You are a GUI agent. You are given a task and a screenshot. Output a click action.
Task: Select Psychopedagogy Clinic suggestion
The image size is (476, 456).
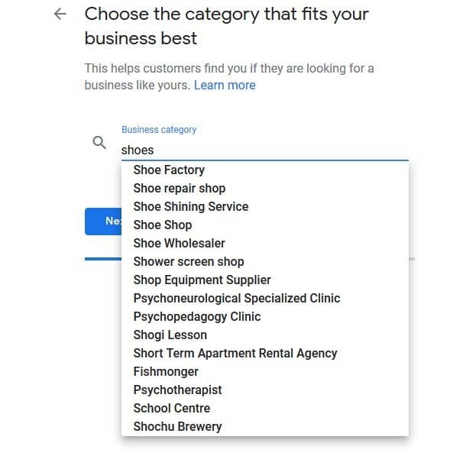[264, 317]
